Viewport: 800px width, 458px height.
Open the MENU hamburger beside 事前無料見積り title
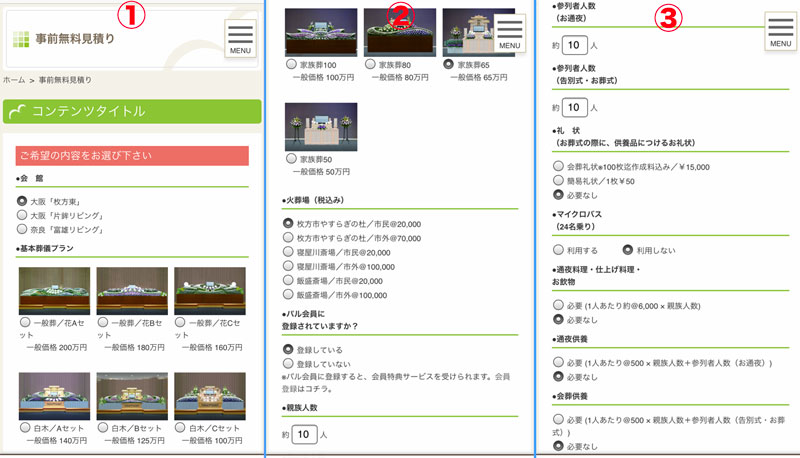pos(241,38)
